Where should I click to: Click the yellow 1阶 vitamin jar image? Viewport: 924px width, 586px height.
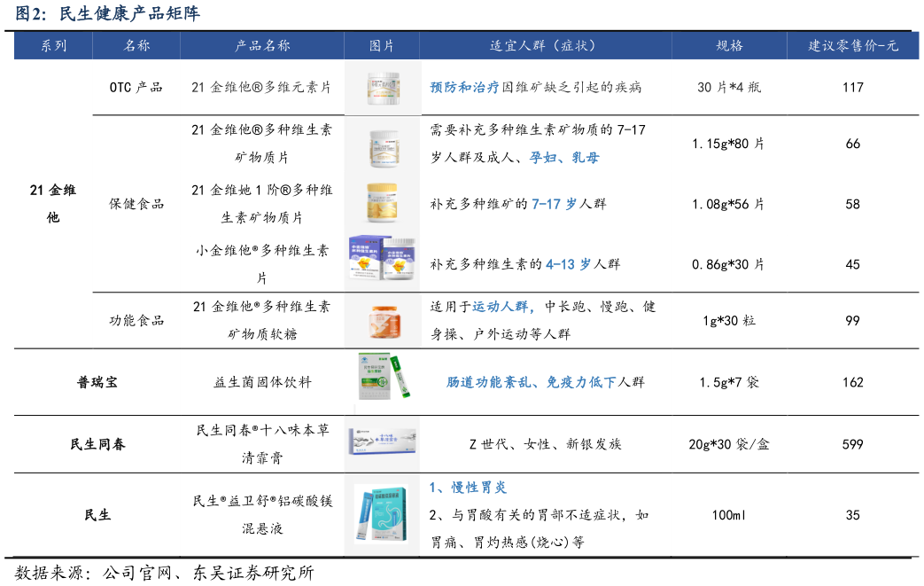tap(382, 203)
